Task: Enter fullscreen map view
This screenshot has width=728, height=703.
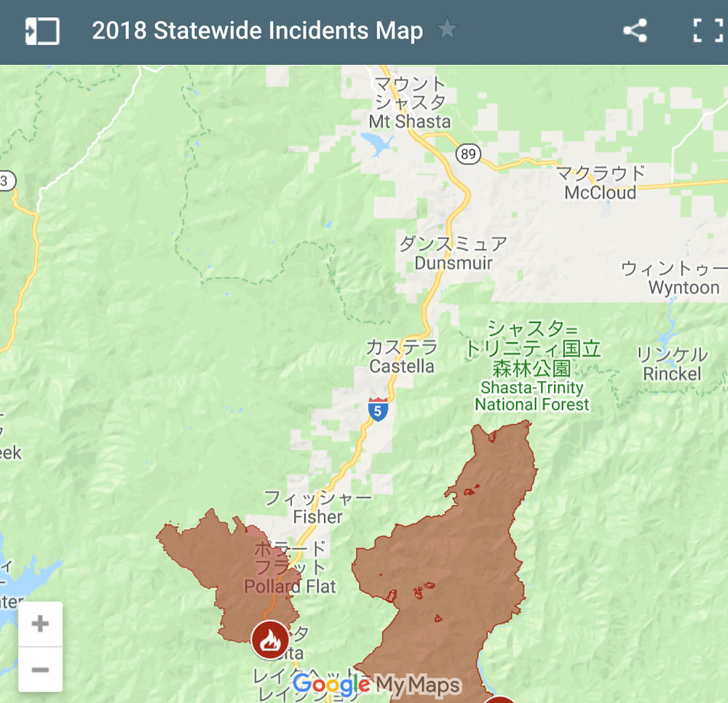Action: pos(708,31)
